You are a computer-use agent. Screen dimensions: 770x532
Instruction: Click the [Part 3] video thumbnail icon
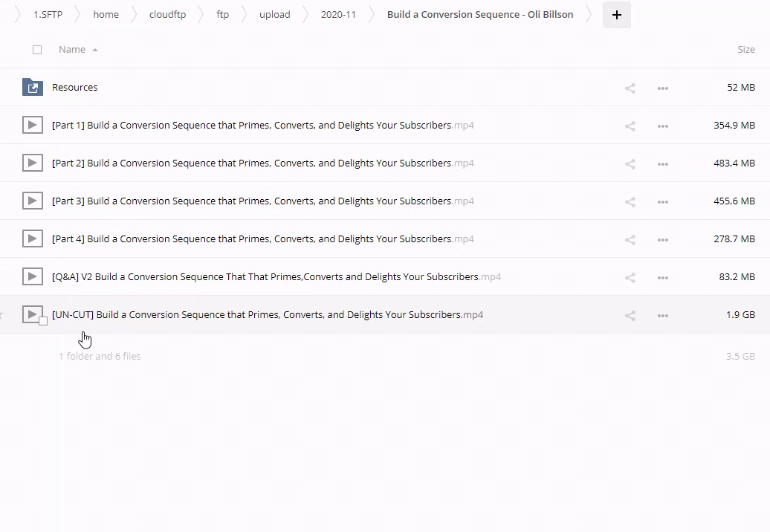pyautogui.click(x=32, y=201)
